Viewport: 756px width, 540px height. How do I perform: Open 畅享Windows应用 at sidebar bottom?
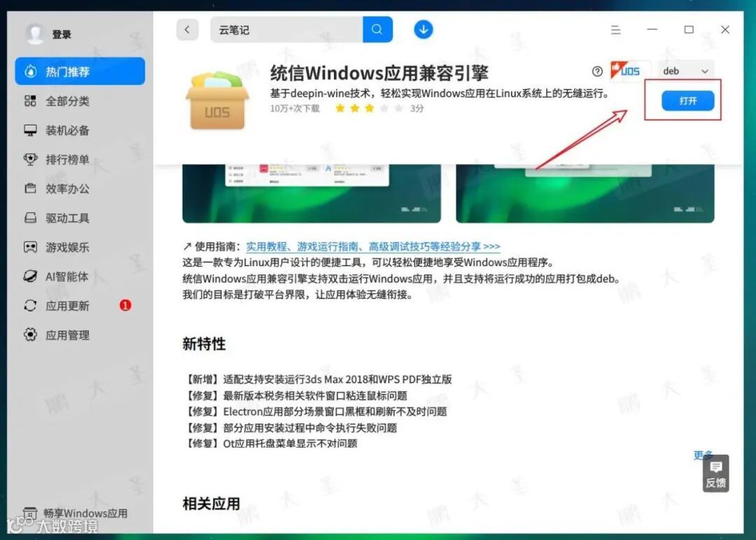pos(76,513)
